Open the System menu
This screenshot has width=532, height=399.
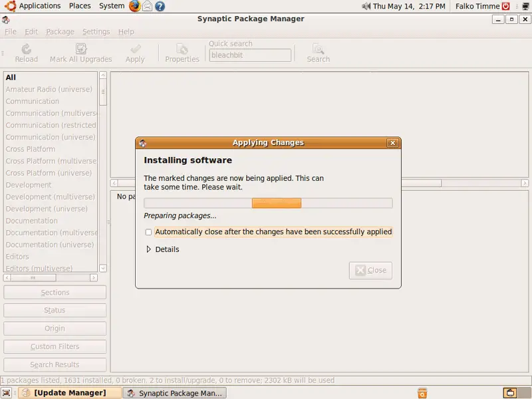[x=112, y=6]
